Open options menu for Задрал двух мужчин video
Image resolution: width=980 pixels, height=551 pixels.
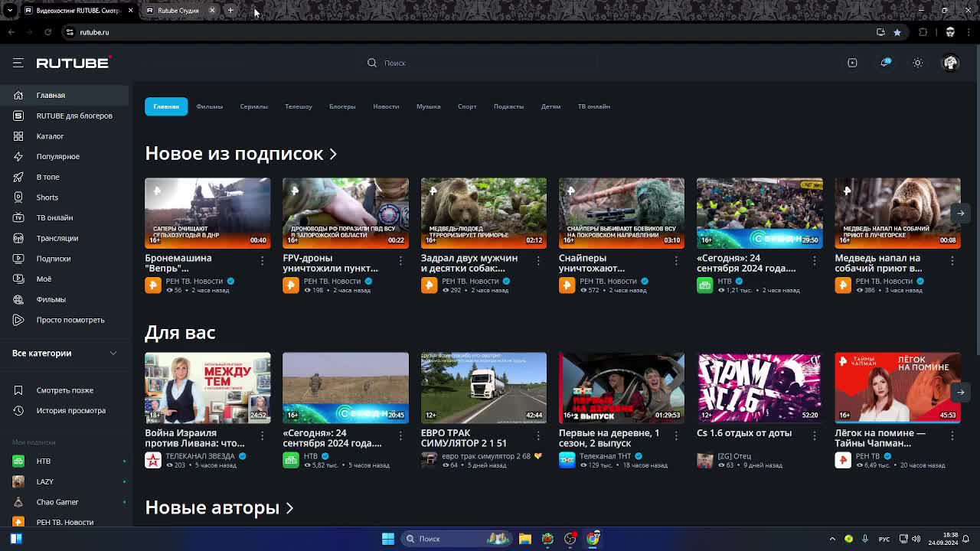538,261
